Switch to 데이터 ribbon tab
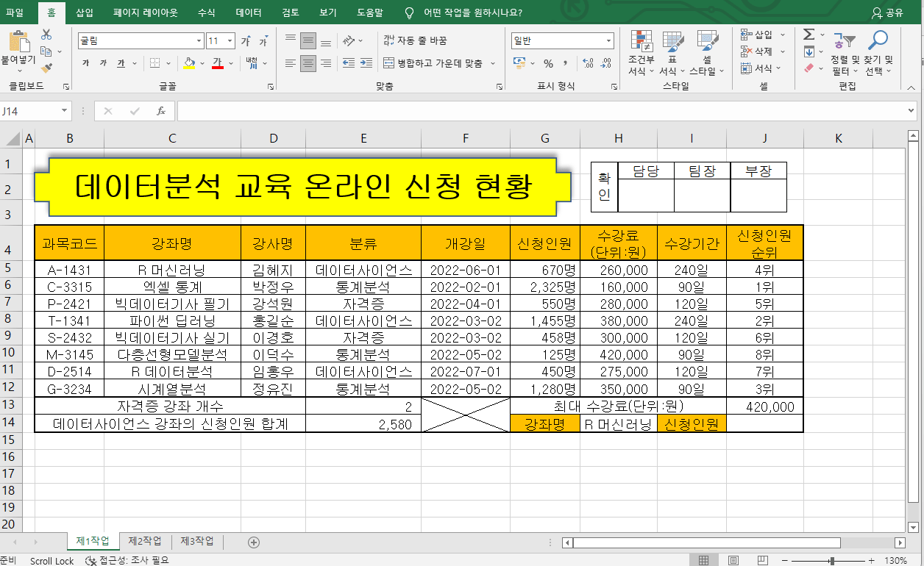Screen dimensions: 924x566 coord(249,12)
